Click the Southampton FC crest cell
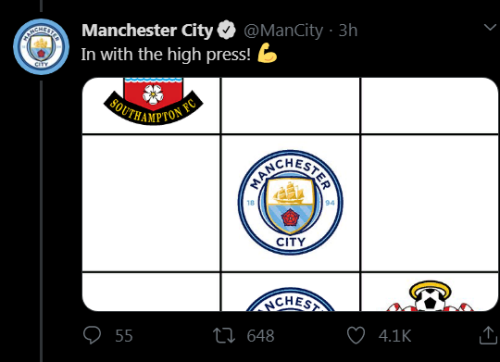 (151, 105)
